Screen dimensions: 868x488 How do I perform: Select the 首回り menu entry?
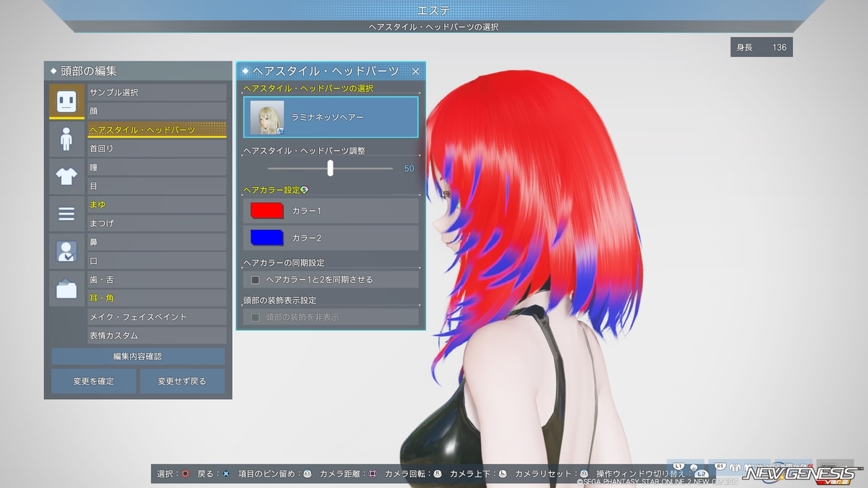(x=157, y=148)
